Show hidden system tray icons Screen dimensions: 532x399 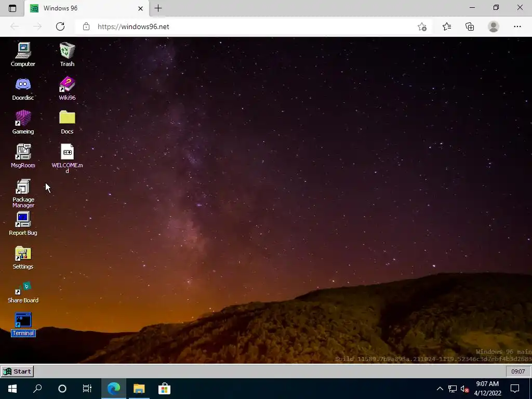(x=440, y=389)
